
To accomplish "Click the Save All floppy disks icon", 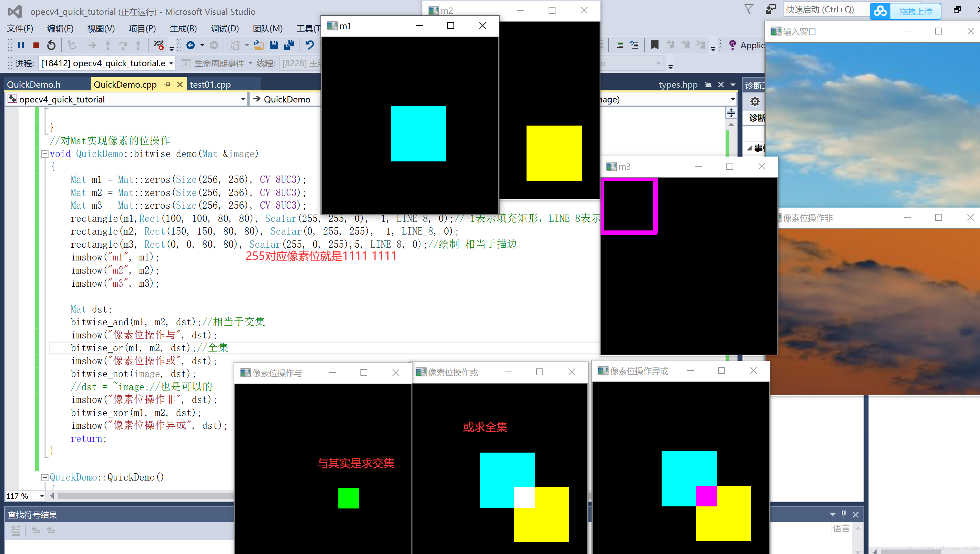I will click(x=289, y=45).
